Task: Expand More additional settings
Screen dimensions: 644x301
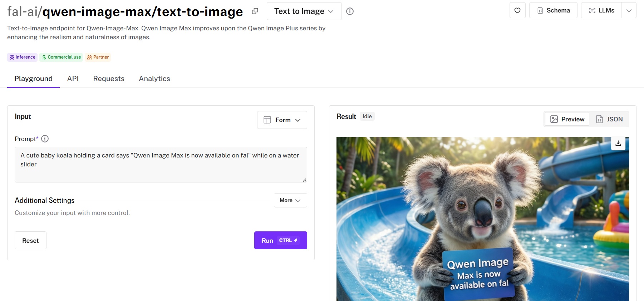Action: pyautogui.click(x=290, y=200)
